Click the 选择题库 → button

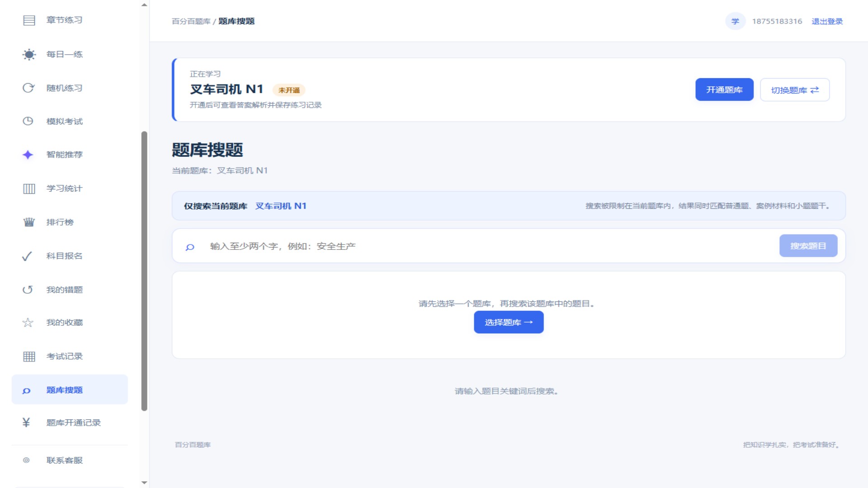point(509,322)
